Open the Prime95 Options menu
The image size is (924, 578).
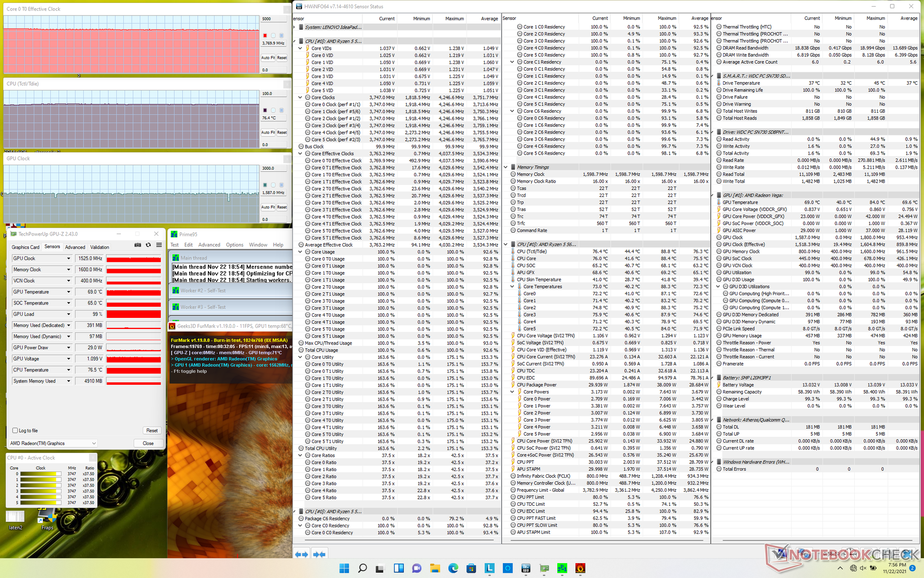(234, 245)
